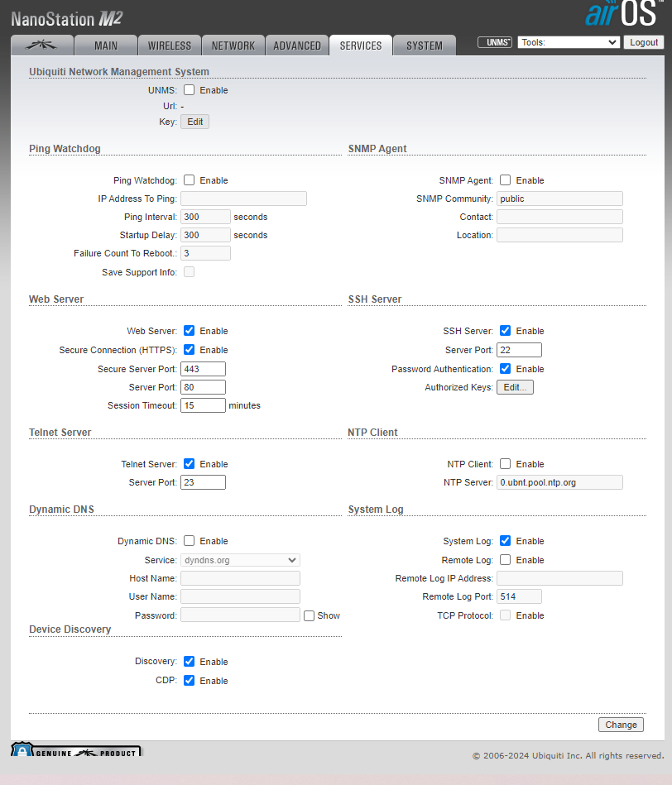Screen dimensions: 672x785
Task: Click the Logout button
Action: point(643,42)
